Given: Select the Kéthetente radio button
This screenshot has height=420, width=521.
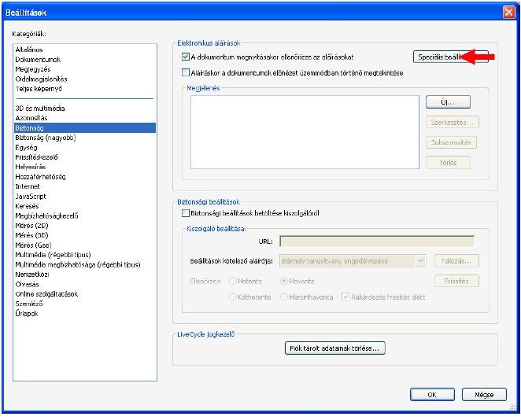Looking at the screenshot, I should (232, 297).
